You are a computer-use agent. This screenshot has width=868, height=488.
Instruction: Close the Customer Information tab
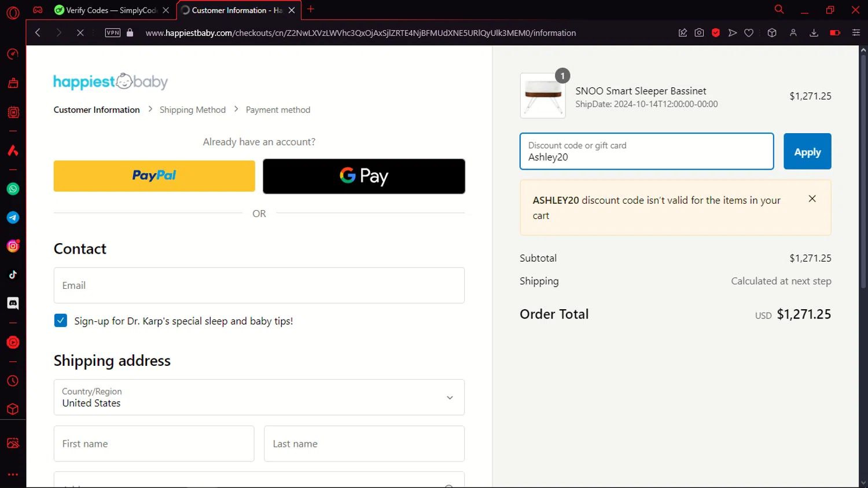point(292,10)
